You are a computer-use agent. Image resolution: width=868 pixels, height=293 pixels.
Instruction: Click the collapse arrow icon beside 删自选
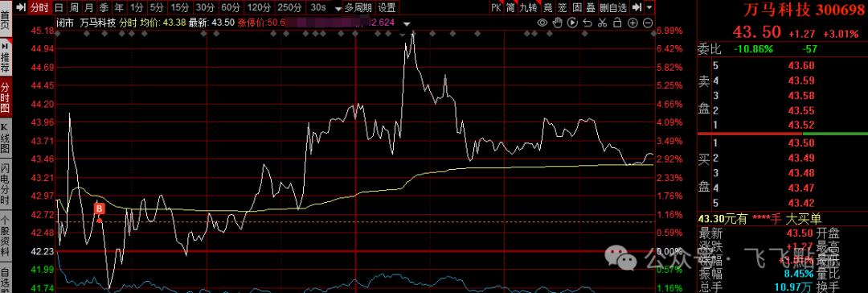tap(637, 7)
